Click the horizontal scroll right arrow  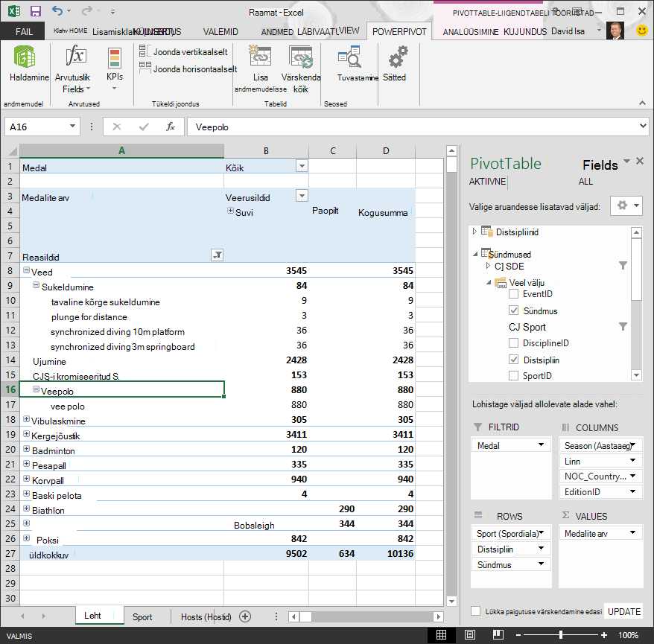[x=438, y=616]
